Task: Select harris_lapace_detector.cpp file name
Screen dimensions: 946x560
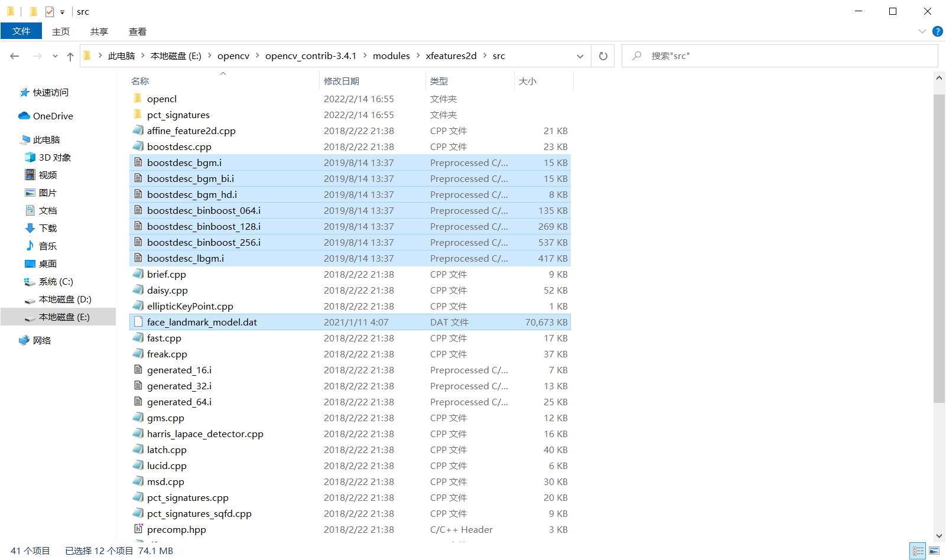Action: tap(205, 434)
